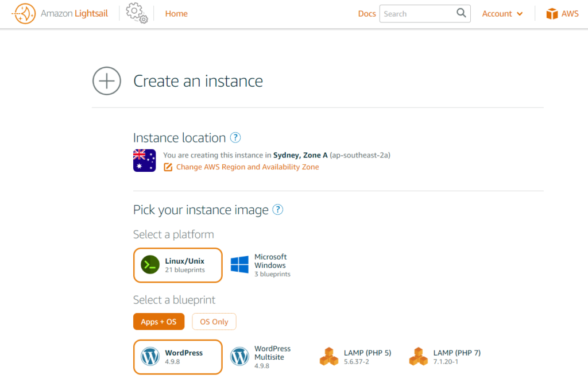Switch to Apps + OS blueprints
Image resolution: width=588 pixels, height=378 pixels.
click(x=158, y=322)
